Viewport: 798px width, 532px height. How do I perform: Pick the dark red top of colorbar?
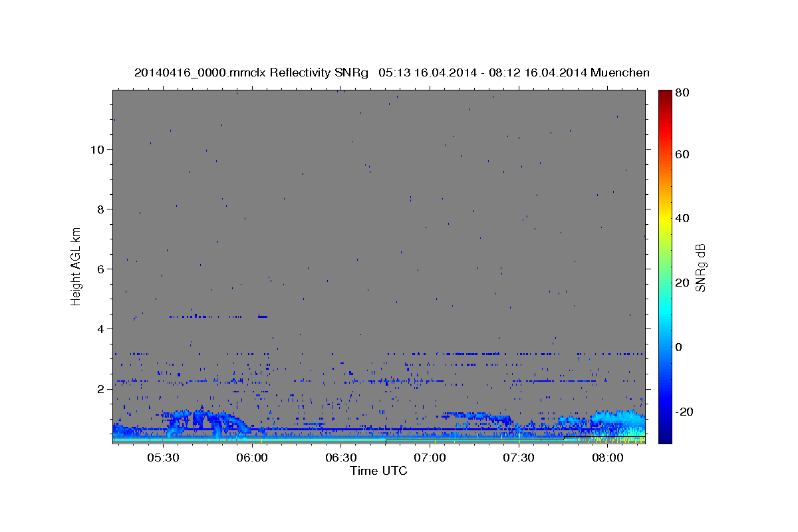(665, 94)
